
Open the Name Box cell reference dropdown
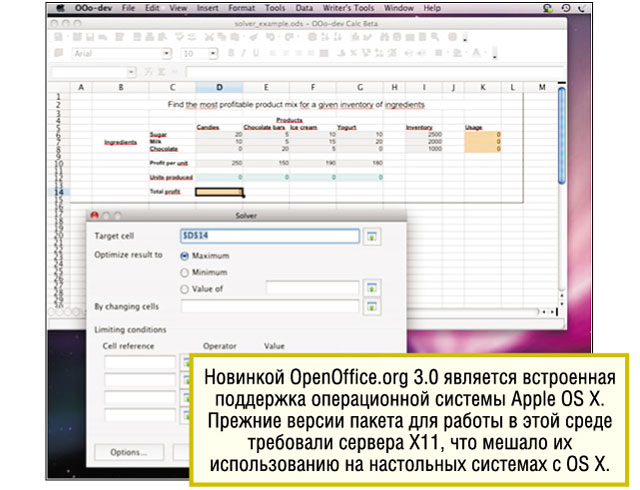131,73
